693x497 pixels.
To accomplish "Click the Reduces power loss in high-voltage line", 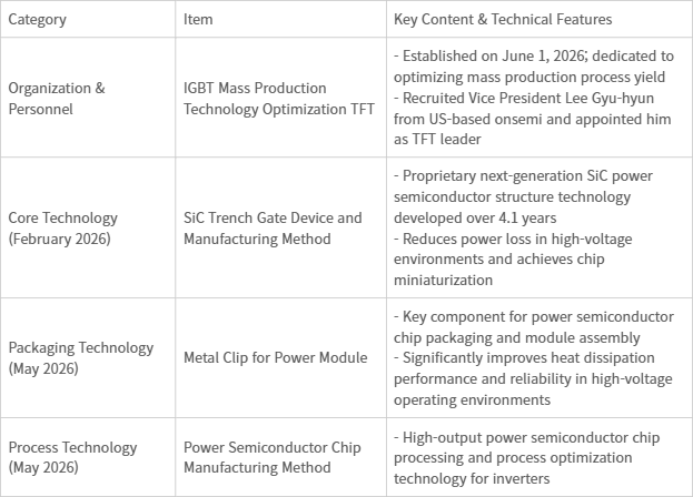I will (x=513, y=259).
